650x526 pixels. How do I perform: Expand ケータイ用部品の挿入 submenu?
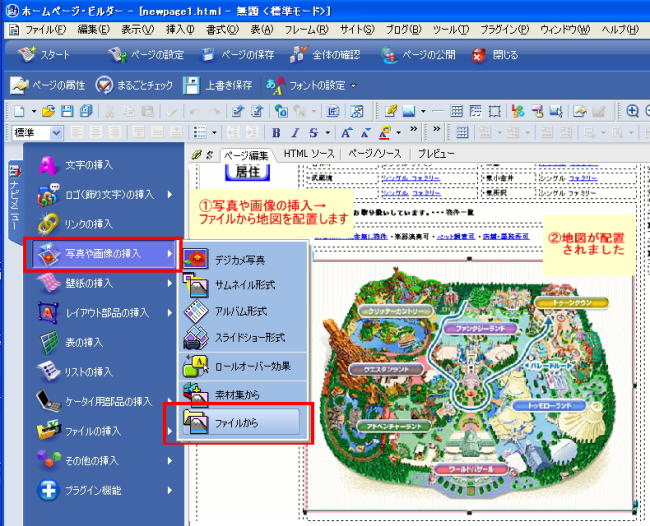(x=104, y=401)
